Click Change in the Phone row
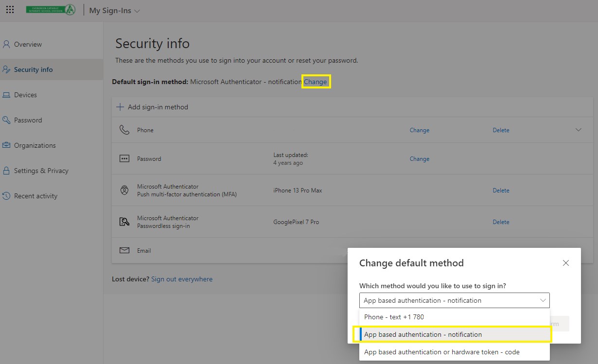Viewport: 598px width, 364px height. [x=420, y=130]
